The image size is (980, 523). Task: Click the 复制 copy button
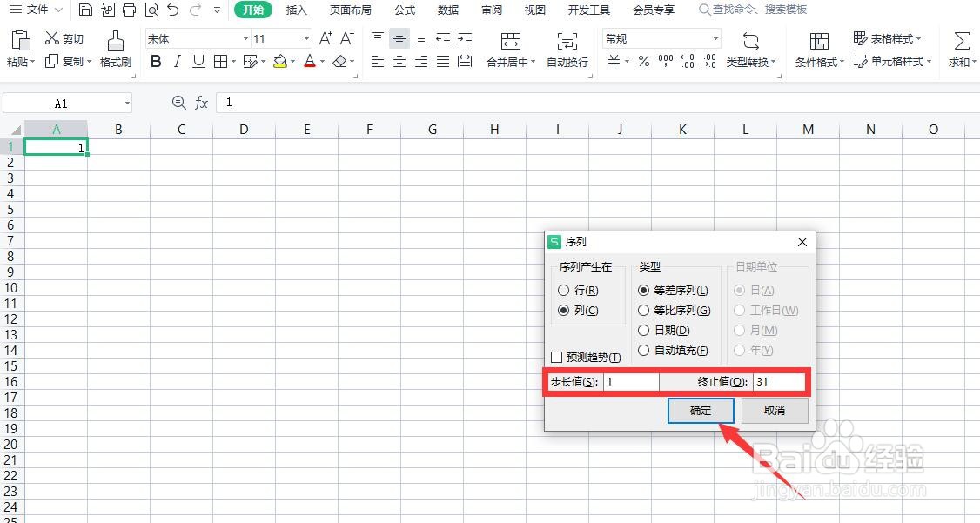68,61
